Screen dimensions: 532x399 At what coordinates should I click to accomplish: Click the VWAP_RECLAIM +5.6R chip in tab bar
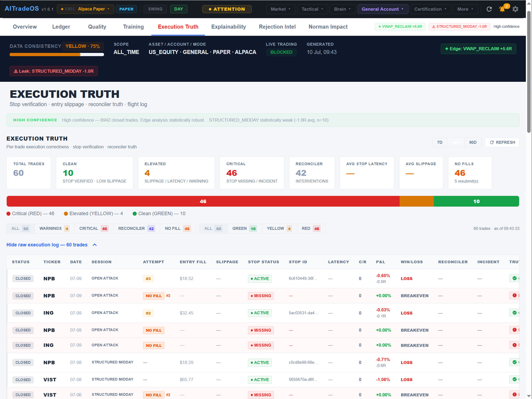400,26
